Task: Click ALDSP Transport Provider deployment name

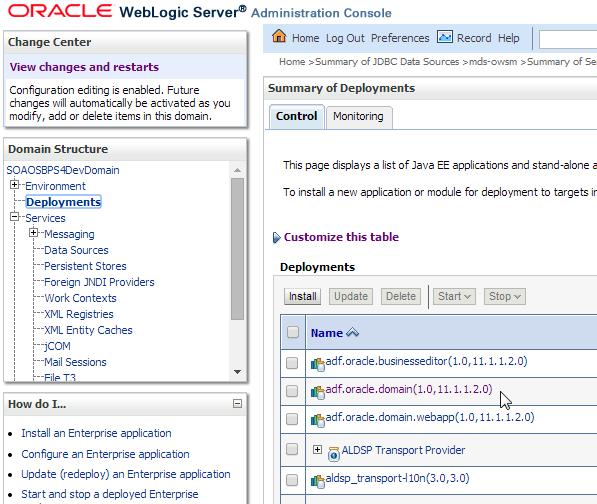Action: click(403, 450)
